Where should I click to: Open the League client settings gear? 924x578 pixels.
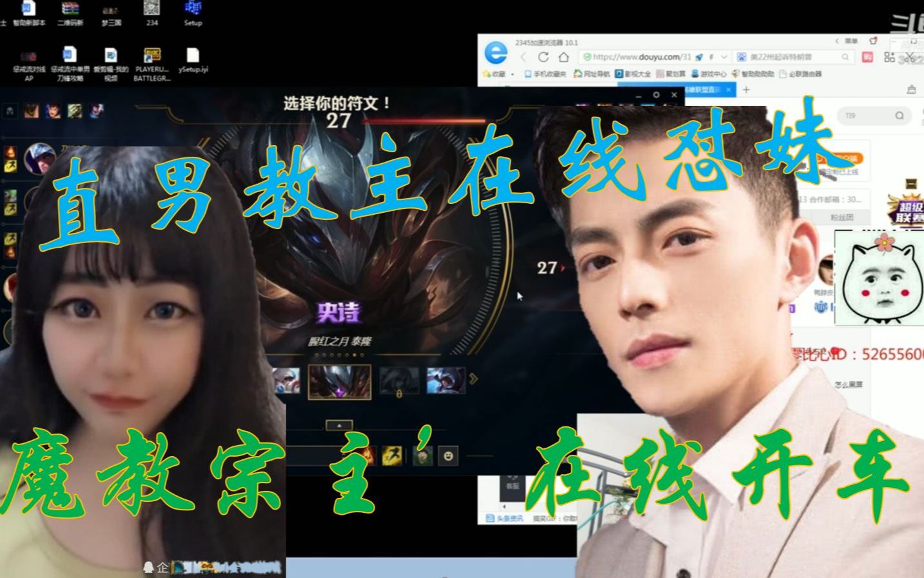pos(656,95)
